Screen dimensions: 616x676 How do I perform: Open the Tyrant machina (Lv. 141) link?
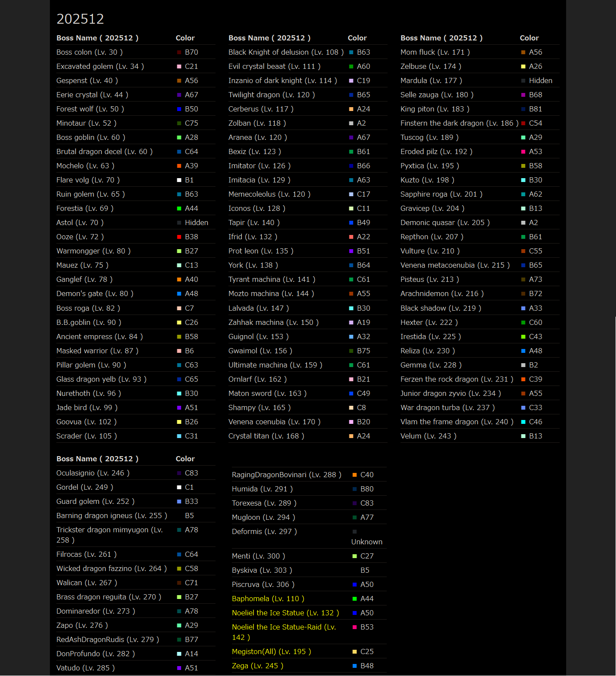pos(272,279)
